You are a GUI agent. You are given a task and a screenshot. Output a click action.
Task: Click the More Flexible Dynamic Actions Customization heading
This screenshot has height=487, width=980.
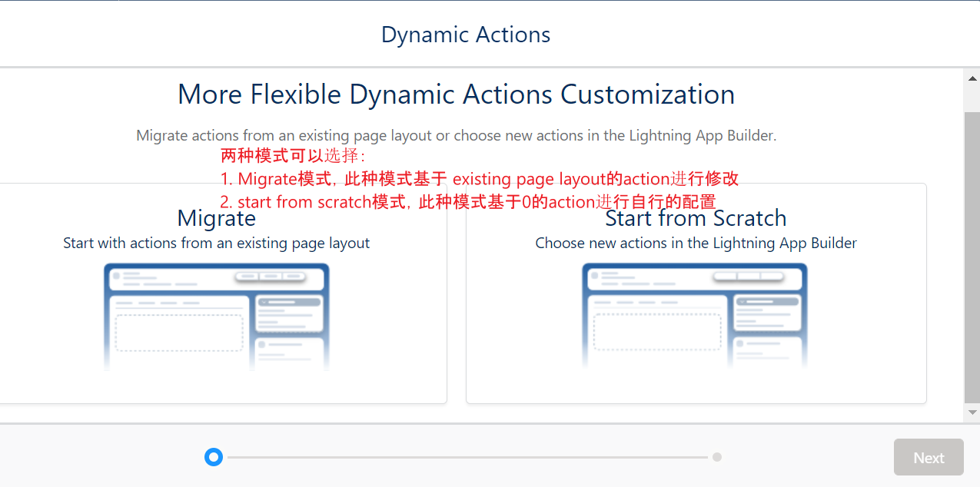(x=457, y=94)
